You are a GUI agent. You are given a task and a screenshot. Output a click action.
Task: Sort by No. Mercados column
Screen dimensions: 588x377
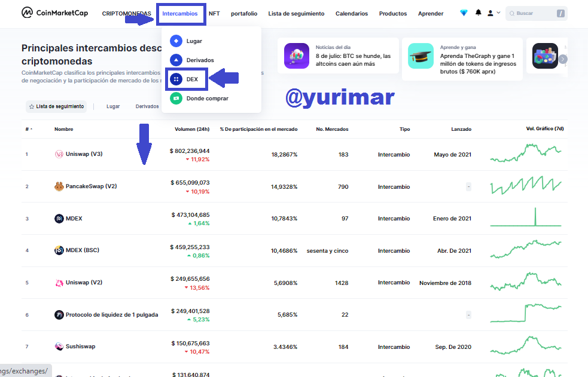pyautogui.click(x=332, y=129)
